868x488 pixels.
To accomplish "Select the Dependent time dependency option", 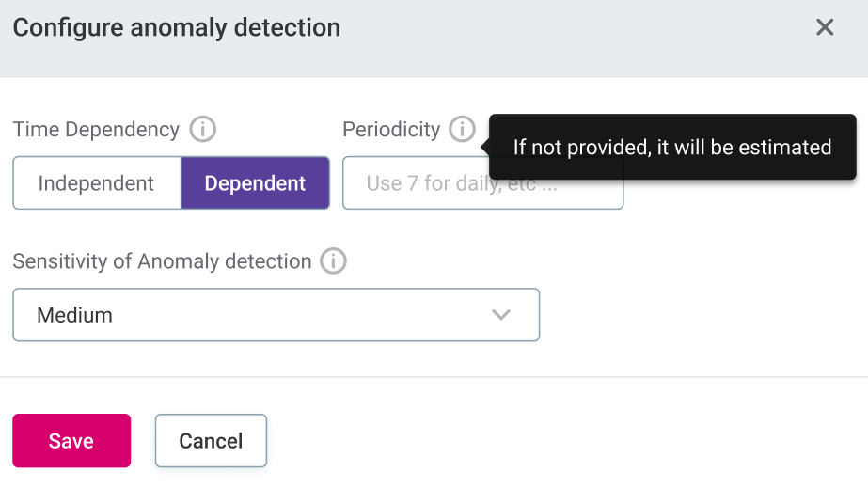I will [x=255, y=183].
